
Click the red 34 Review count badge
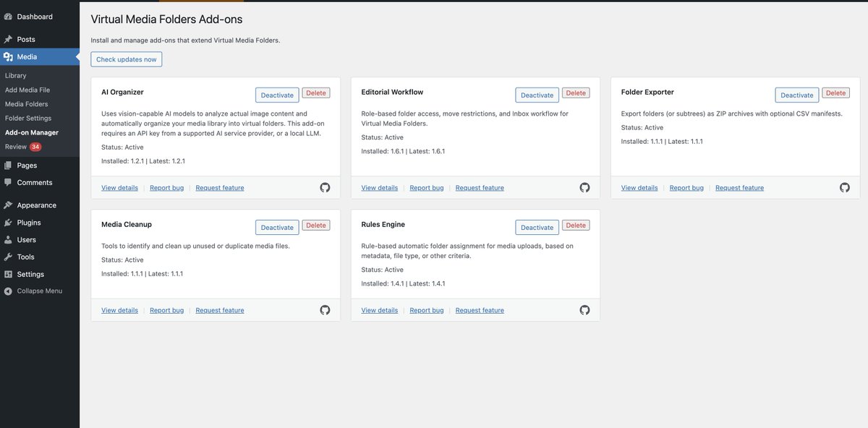coord(35,147)
